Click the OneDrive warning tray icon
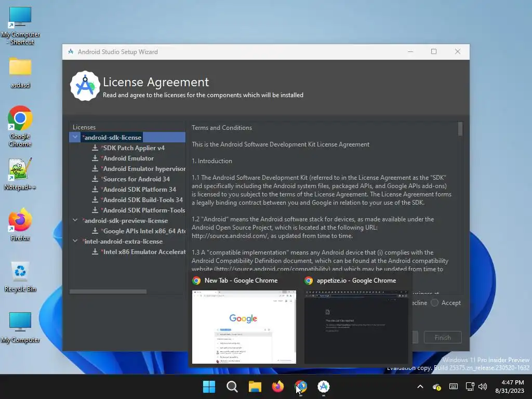 pyautogui.click(x=436, y=387)
